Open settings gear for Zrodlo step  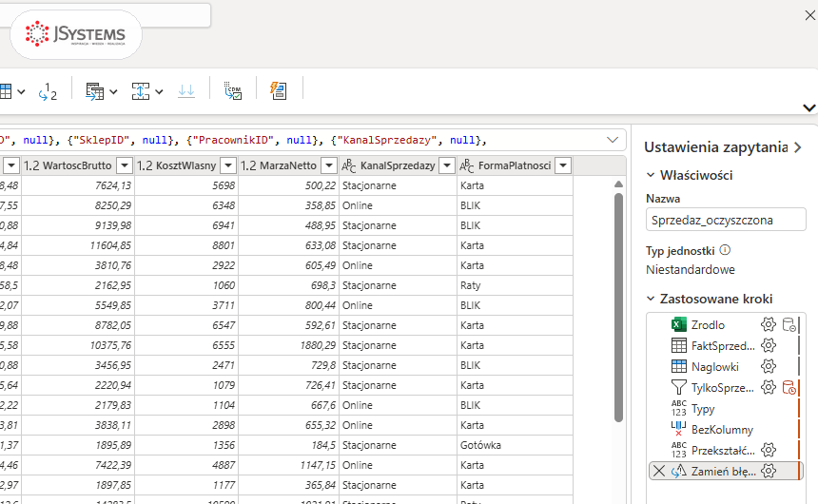coord(768,324)
